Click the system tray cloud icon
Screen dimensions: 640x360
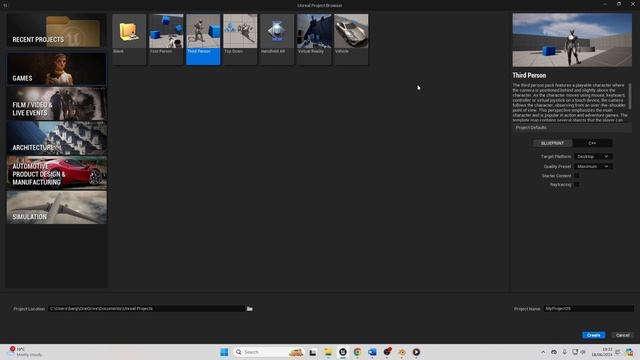coord(554,352)
